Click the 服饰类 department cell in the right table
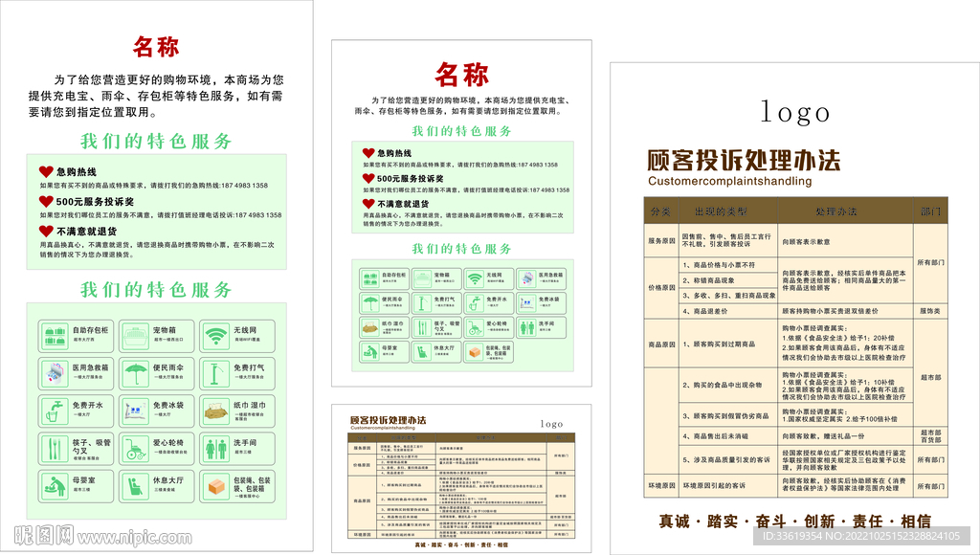Screen dimensions: 980x555 click(930, 311)
